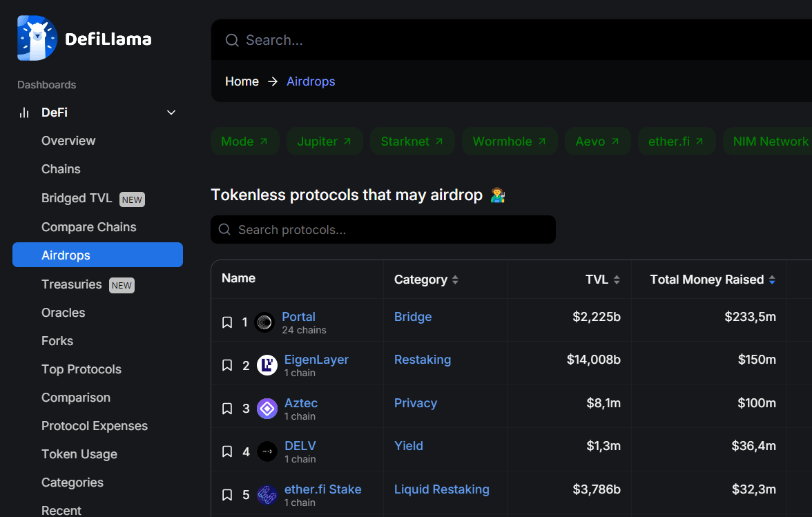Select the Airdrops sidebar item
The height and width of the screenshot is (517, 812).
[x=97, y=255]
